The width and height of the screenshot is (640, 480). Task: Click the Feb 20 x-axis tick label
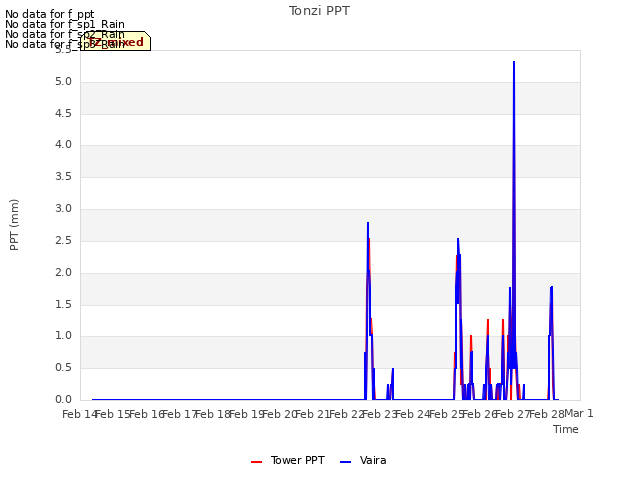(x=280, y=414)
